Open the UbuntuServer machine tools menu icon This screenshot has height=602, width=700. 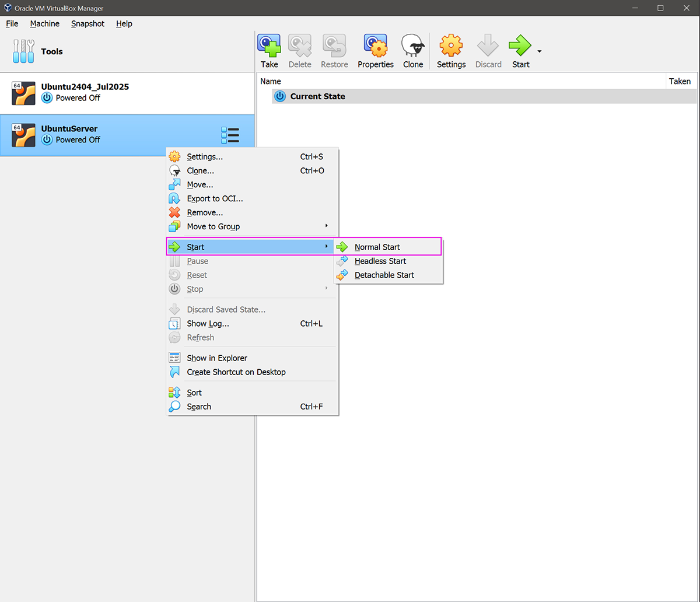pyautogui.click(x=230, y=135)
